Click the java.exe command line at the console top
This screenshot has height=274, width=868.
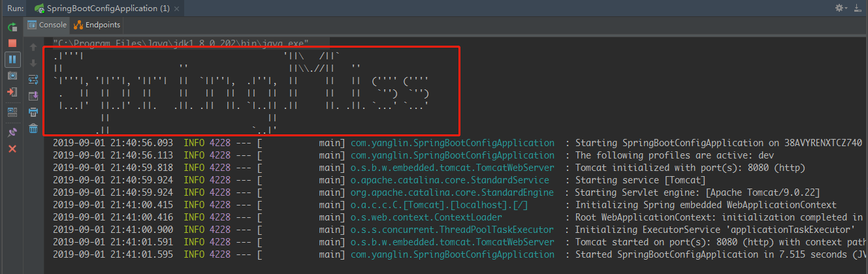coord(181,43)
